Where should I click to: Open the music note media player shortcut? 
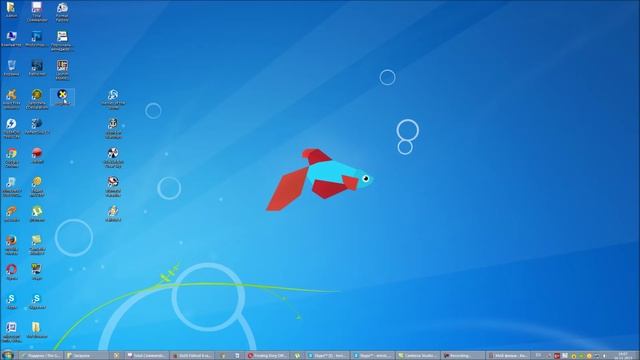point(11,187)
